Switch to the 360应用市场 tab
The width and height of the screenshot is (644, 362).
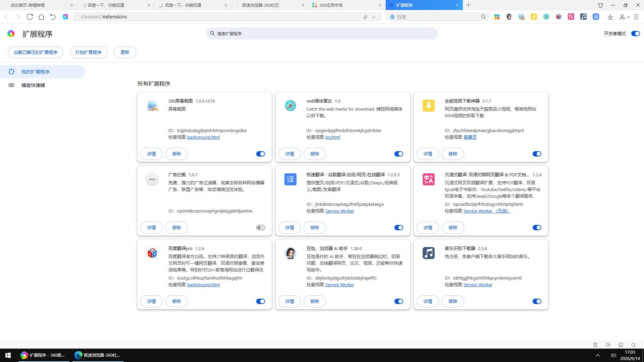pos(347,5)
